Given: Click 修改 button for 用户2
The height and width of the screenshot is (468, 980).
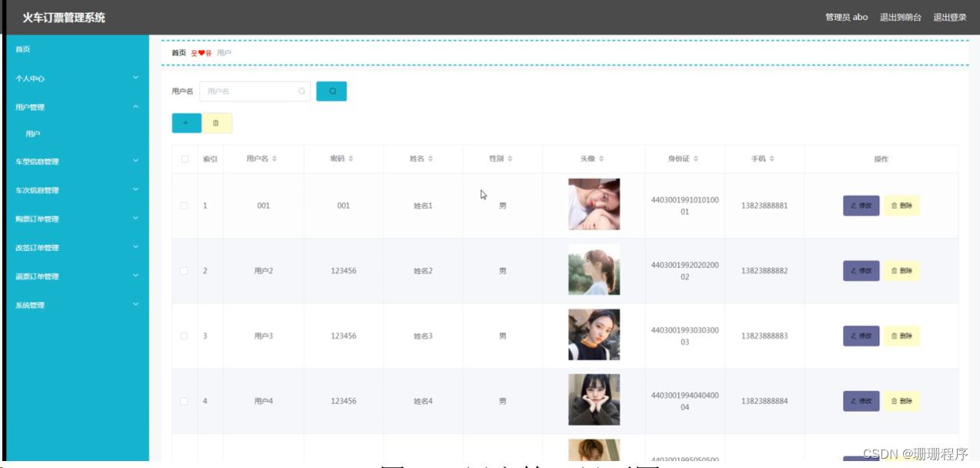Looking at the screenshot, I should coord(861,271).
